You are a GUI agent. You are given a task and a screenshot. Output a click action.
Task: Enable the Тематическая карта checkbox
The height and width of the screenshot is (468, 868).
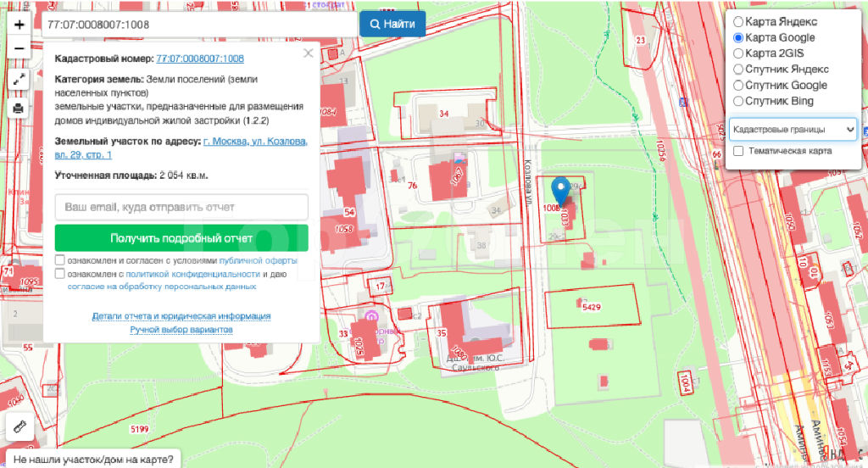[738, 151]
